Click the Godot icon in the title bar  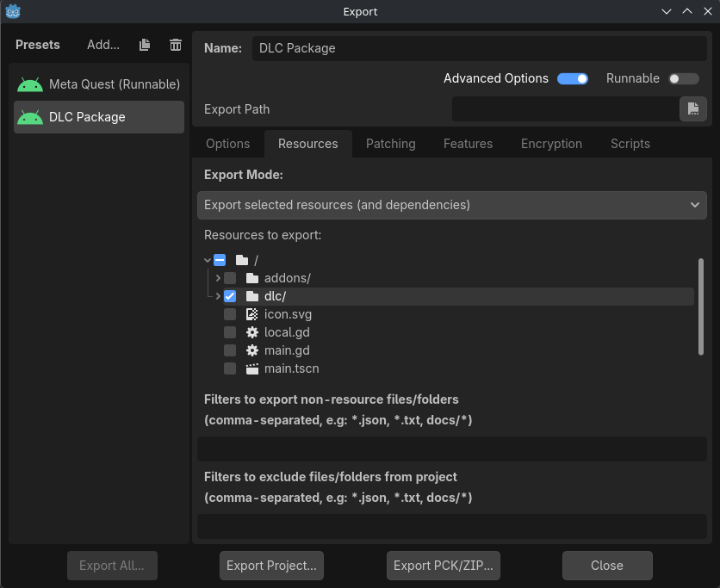coord(12,11)
